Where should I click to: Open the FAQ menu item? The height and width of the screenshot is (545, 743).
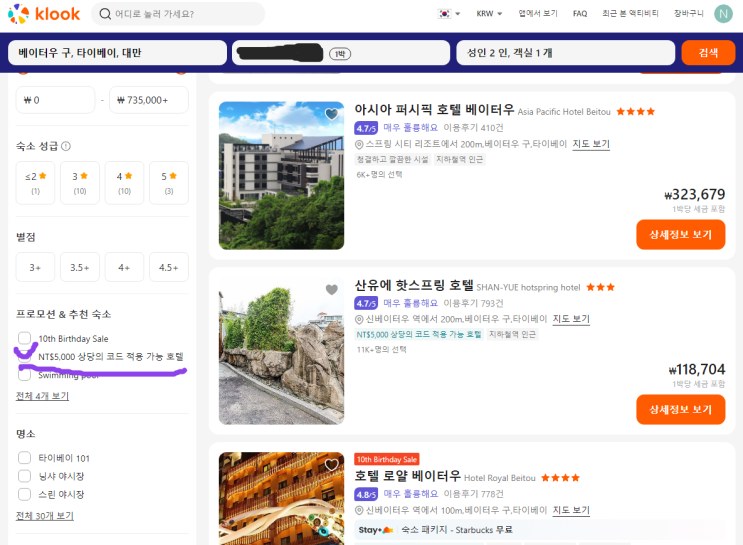tap(580, 14)
